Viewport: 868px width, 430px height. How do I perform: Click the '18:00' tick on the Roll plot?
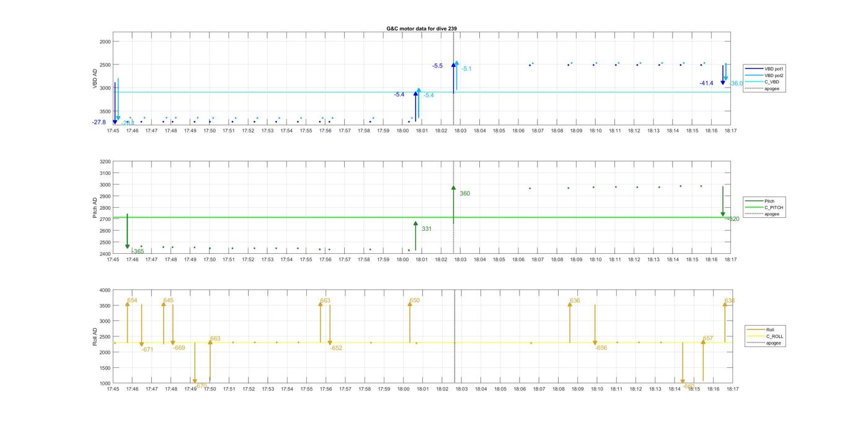(403, 389)
